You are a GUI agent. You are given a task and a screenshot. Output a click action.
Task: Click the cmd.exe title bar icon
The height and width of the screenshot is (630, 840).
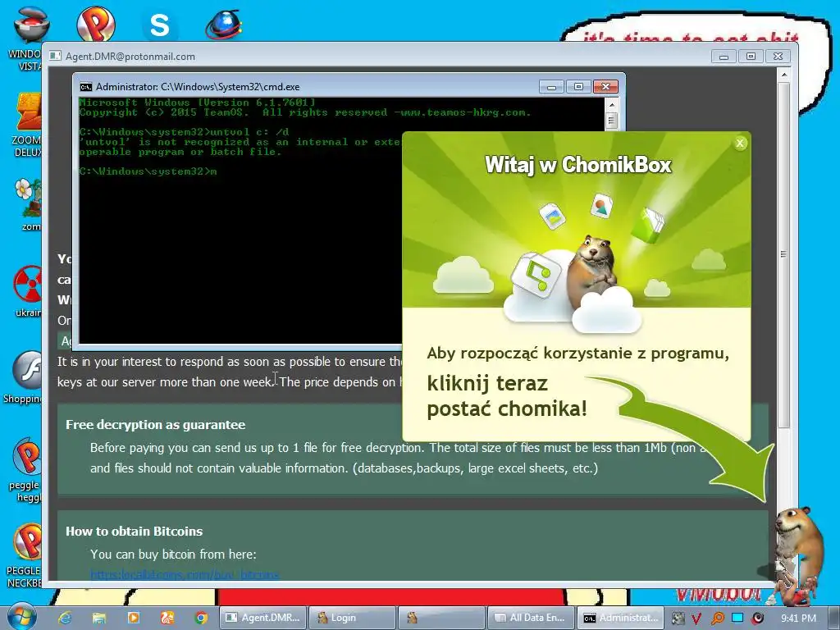(85, 87)
